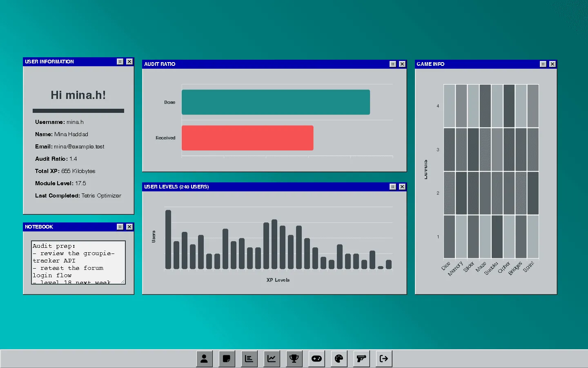Click the 'Sudoku' column label in Game Info
Image resolution: width=588 pixels, height=368 pixels.
click(491, 268)
